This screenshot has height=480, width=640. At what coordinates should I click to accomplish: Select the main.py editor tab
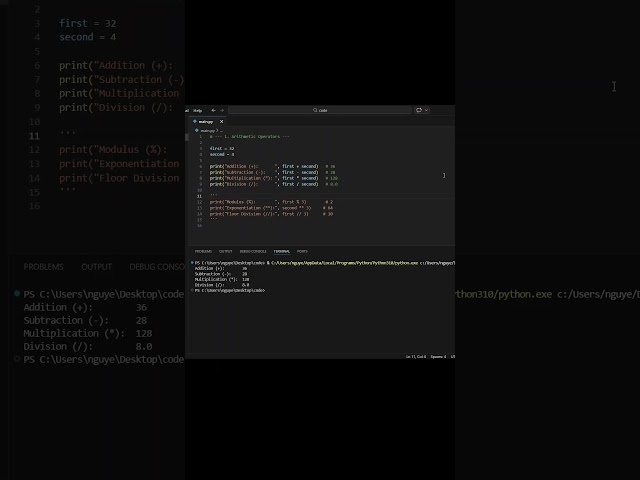tap(206, 122)
